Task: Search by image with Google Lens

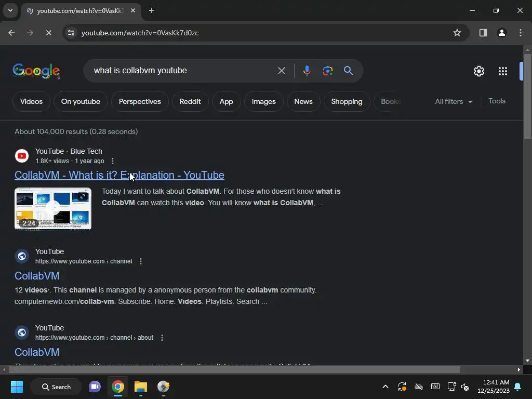Action: pos(327,71)
